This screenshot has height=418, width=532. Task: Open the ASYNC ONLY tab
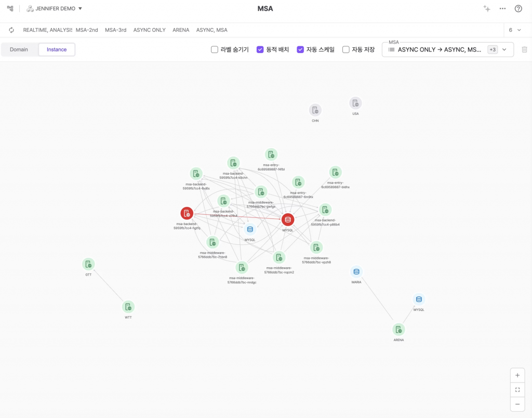click(149, 30)
